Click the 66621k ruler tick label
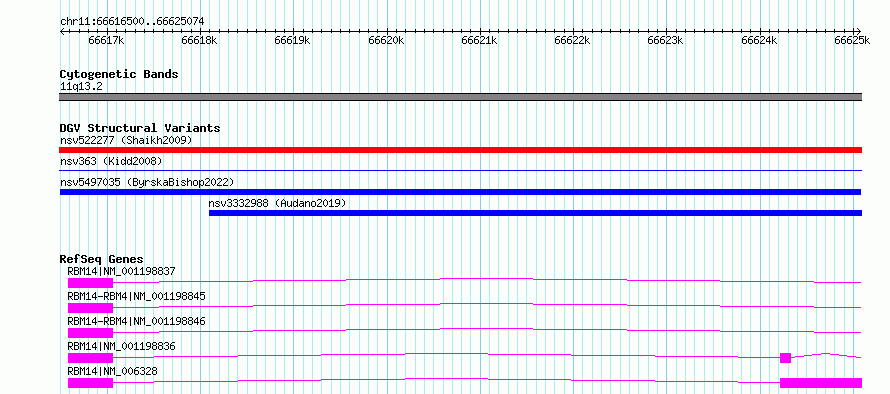 coord(480,41)
